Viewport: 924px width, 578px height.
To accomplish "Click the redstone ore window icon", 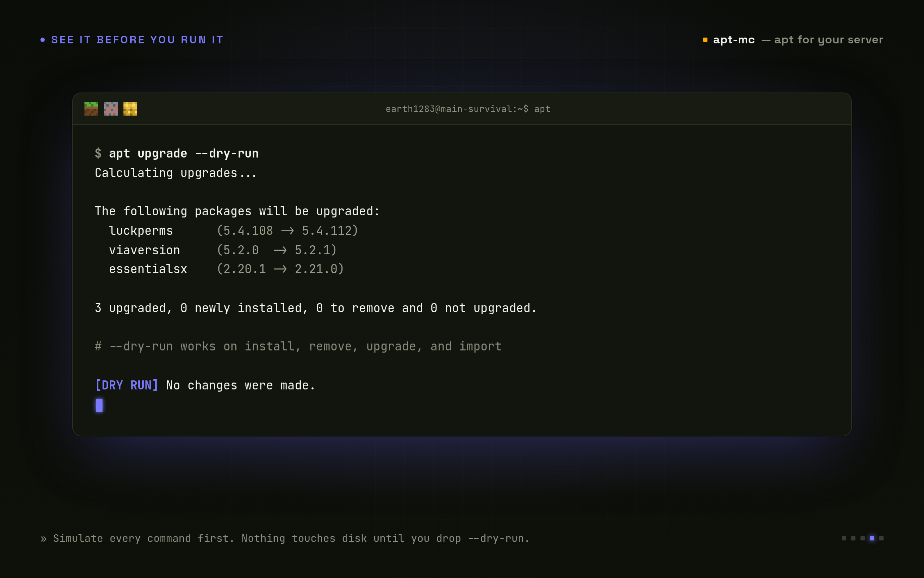I will coord(111,109).
